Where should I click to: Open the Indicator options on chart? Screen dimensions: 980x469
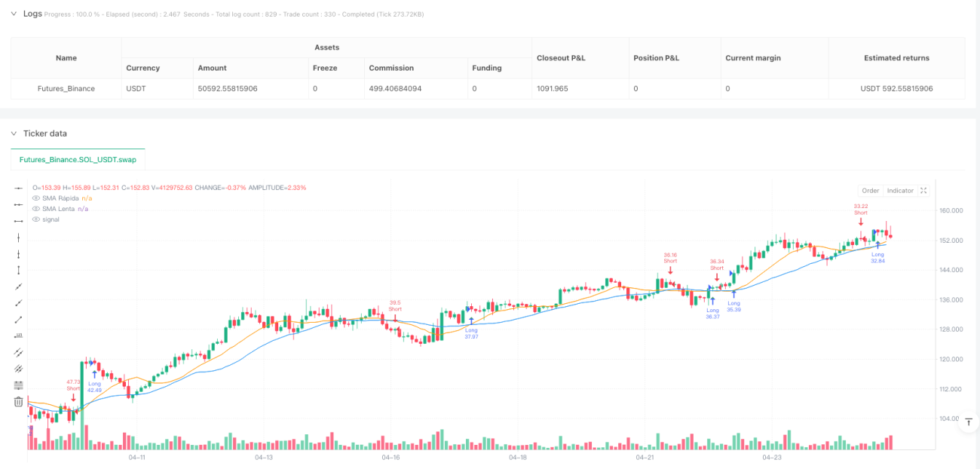(900, 191)
